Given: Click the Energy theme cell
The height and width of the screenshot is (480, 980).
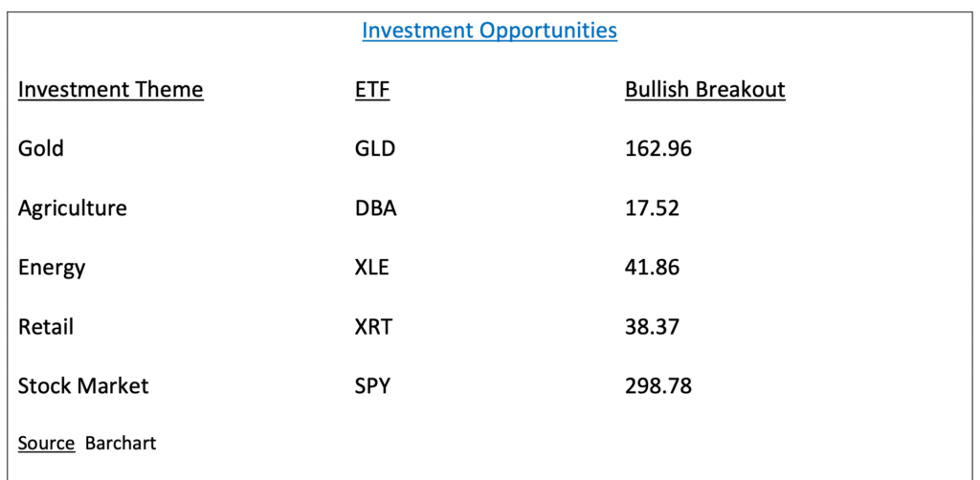Looking at the screenshot, I should click(x=52, y=268).
